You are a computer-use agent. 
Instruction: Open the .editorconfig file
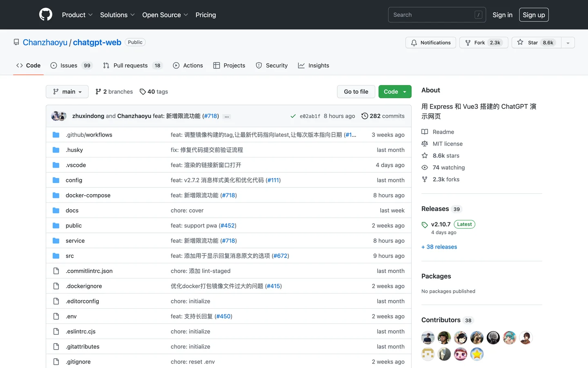82,301
